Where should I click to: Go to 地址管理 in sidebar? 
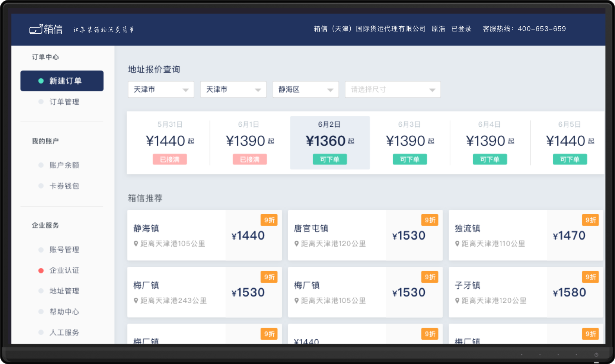click(64, 291)
